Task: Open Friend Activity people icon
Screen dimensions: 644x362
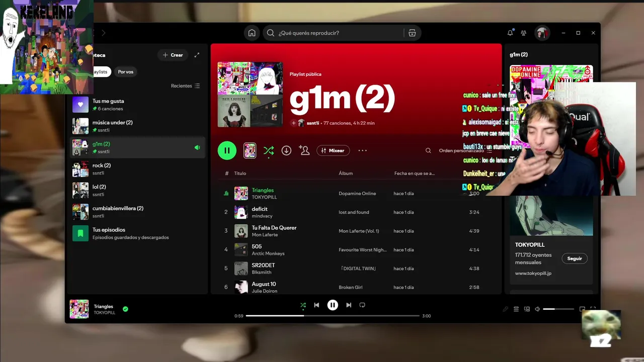Action: [524, 33]
